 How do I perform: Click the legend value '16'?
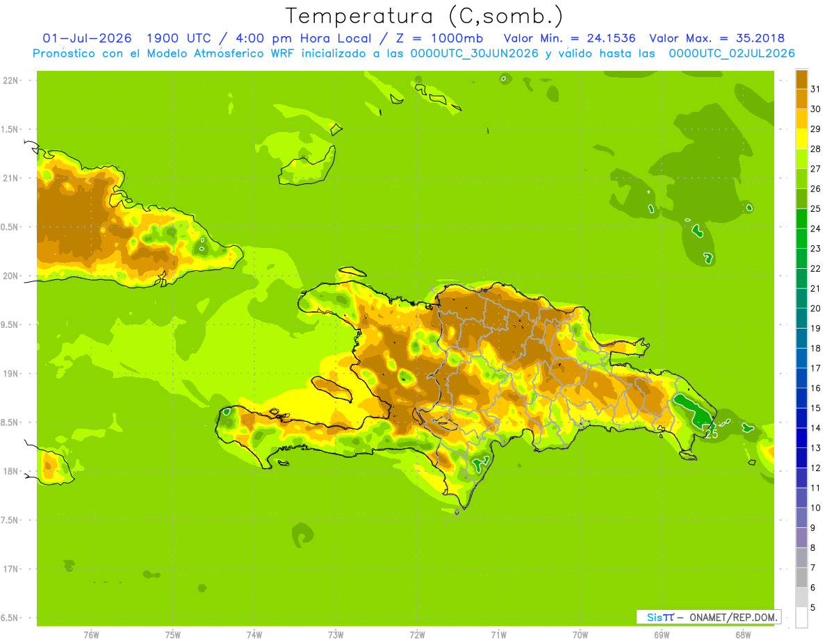pos(816,388)
